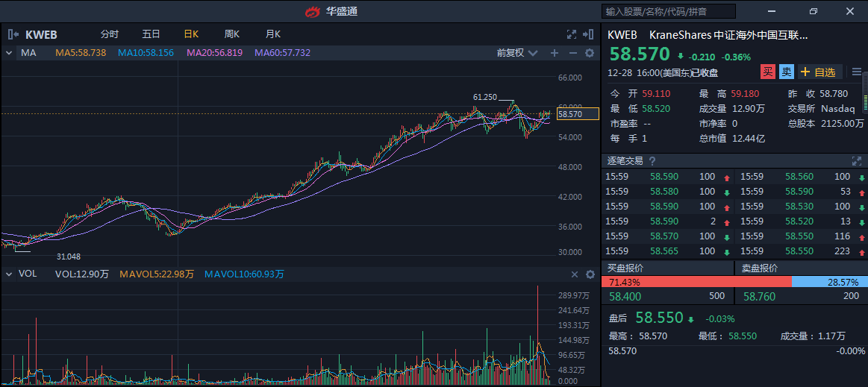Open MA indicator settings gear
The width and height of the screenshot is (868, 387).
click(x=589, y=53)
